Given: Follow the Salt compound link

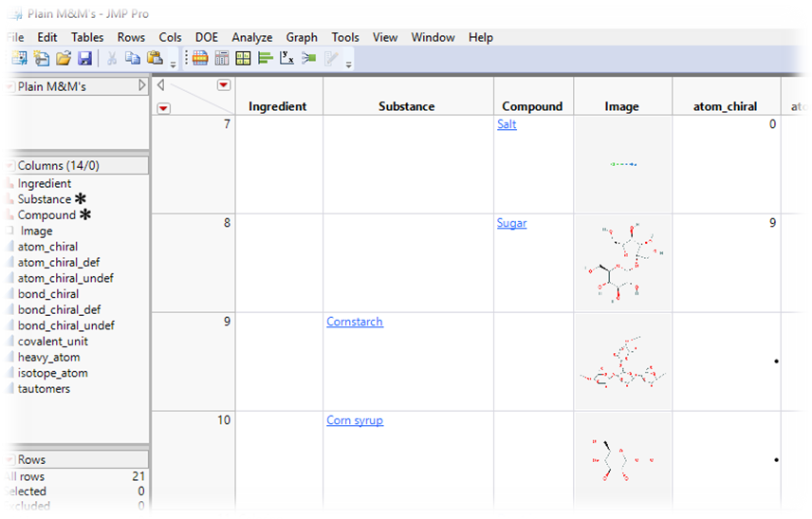Looking at the screenshot, I should [507, 124].
